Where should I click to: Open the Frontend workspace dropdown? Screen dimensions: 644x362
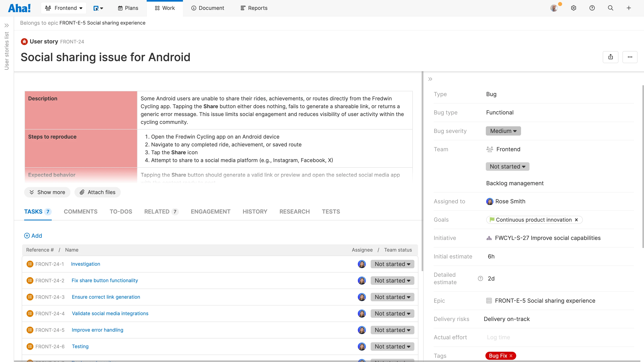(x=64, y=8)
